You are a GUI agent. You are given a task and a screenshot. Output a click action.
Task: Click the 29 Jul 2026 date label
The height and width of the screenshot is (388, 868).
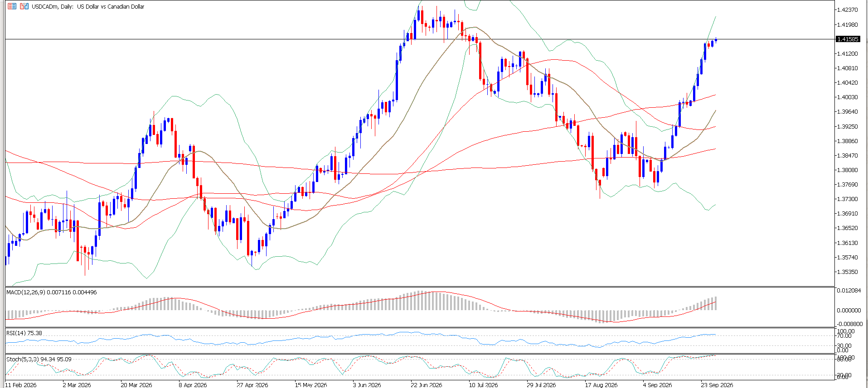(x=541, y=385)
